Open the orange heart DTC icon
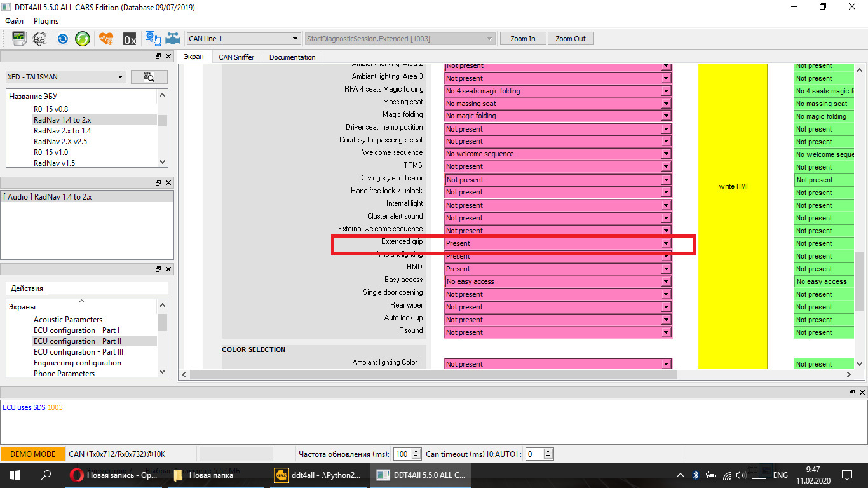The width and height of the screenshot is (868, 488). click(x=106, y=38)
